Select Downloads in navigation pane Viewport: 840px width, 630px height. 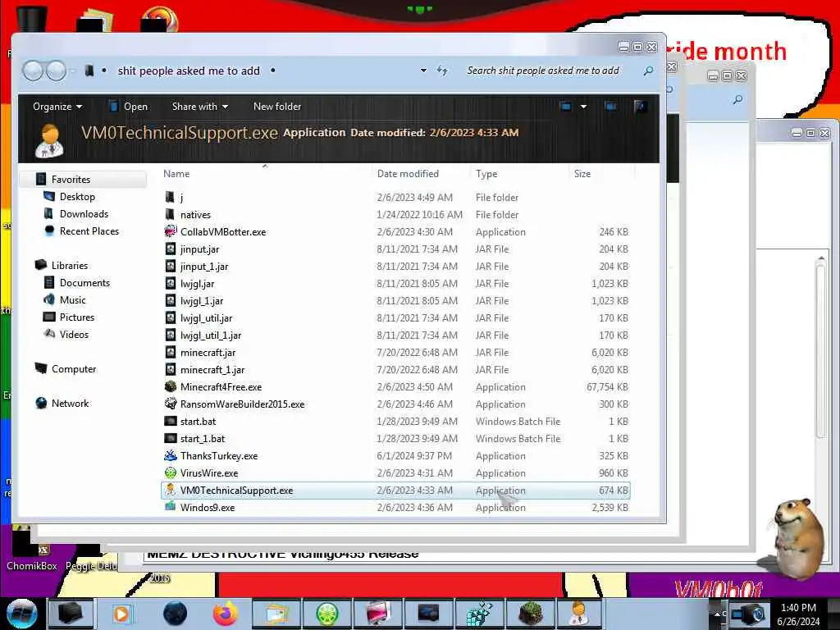pos(84,214)
